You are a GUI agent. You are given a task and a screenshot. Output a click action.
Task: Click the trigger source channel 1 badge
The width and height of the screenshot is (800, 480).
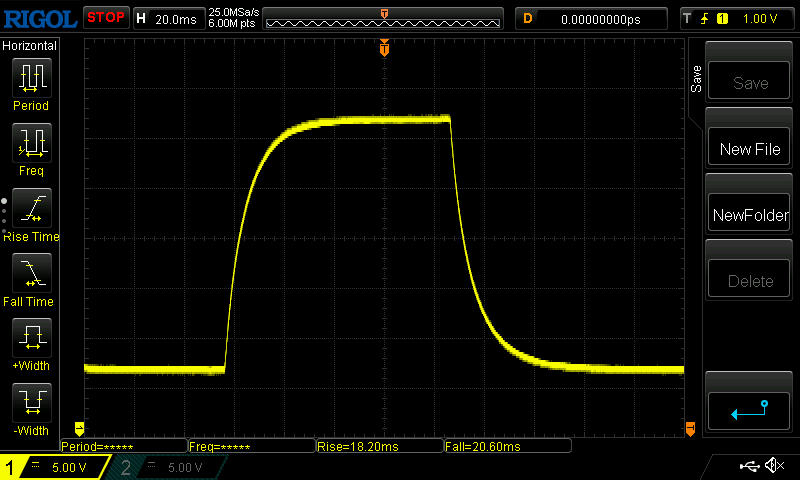(x=722, y=19)
